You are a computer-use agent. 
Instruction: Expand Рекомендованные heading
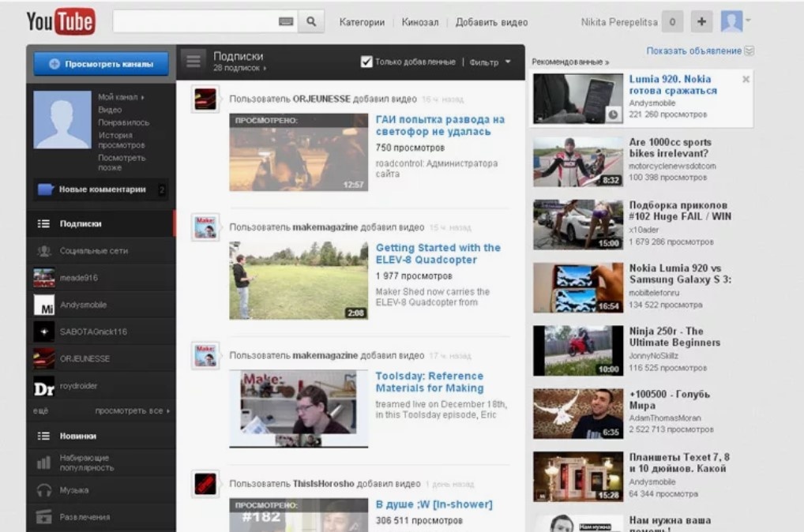(x=570, y=62)
